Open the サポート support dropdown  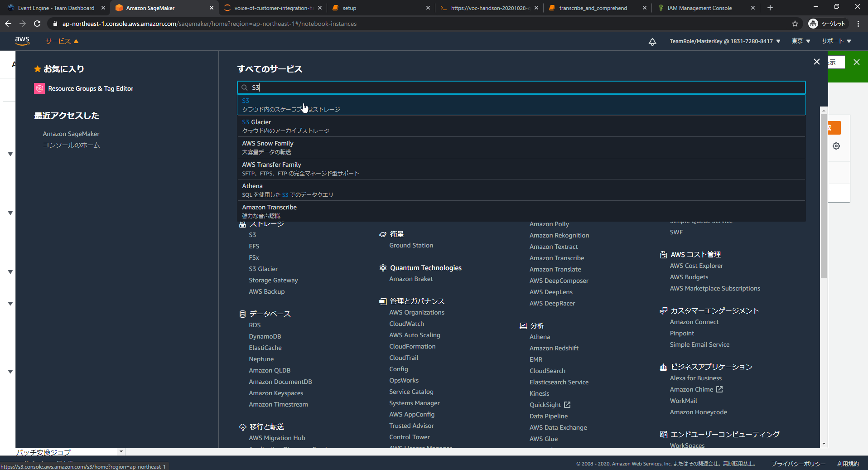pyautogui.click(x=836, y=41)
